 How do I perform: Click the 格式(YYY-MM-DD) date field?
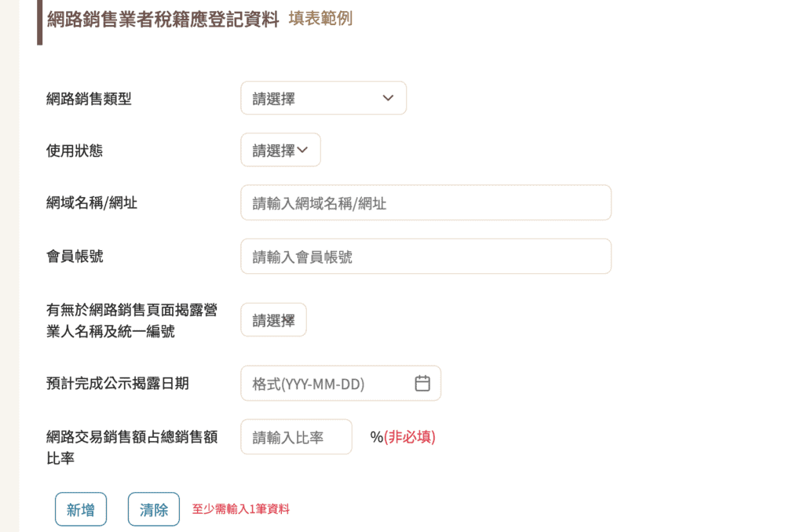click(x=341, y=384)
